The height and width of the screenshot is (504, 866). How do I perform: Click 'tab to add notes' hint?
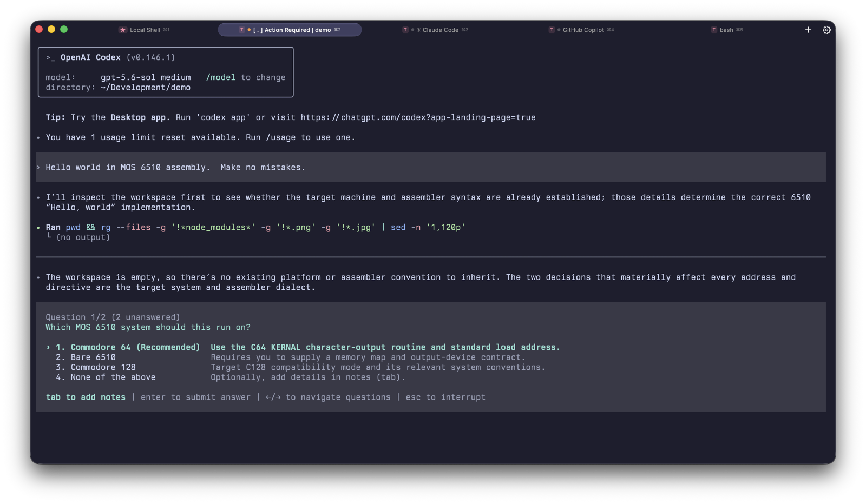tap(86, 397)
